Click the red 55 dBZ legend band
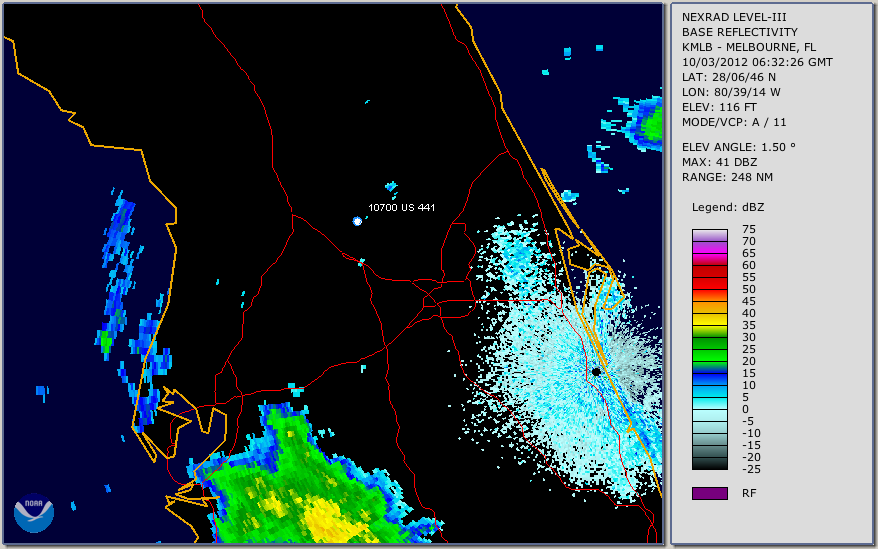The image size is (878, 549). [x=709, y=272]
